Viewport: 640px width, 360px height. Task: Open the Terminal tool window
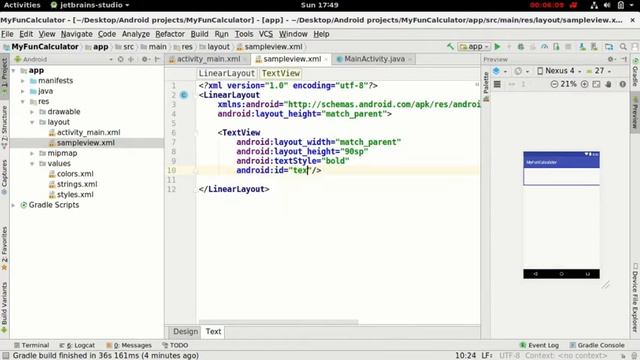pyautogui.click(x=31, y=345)
